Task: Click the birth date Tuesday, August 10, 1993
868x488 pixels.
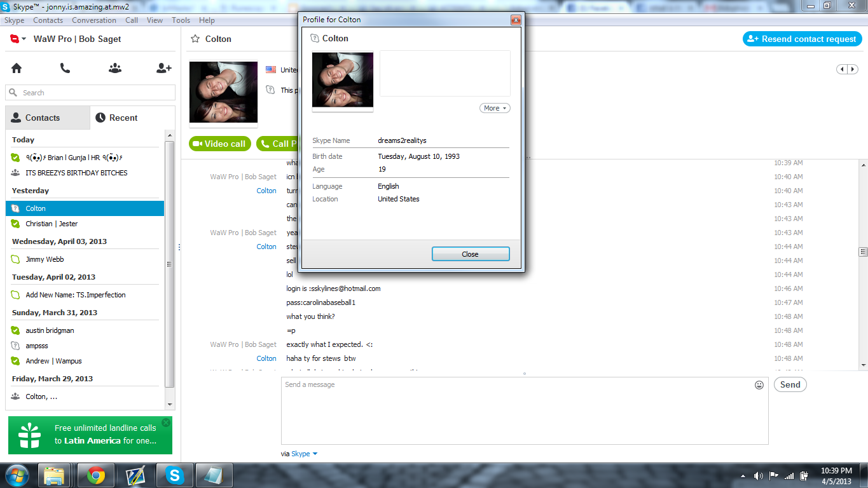Action: 418,156
